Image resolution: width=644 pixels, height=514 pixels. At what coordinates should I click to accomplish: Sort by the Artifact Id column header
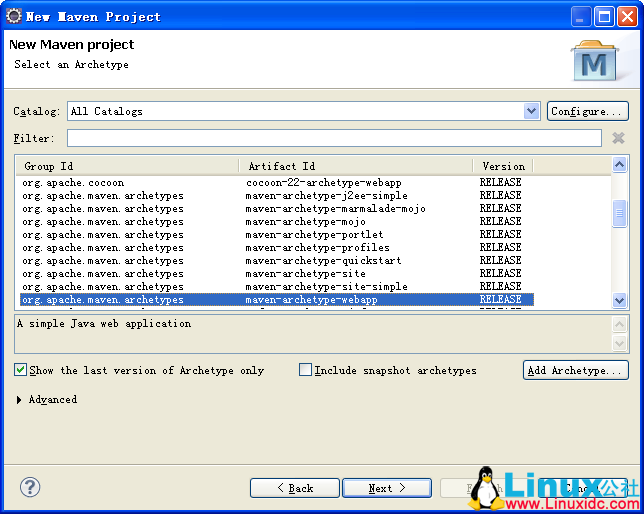tap(356, 166)
